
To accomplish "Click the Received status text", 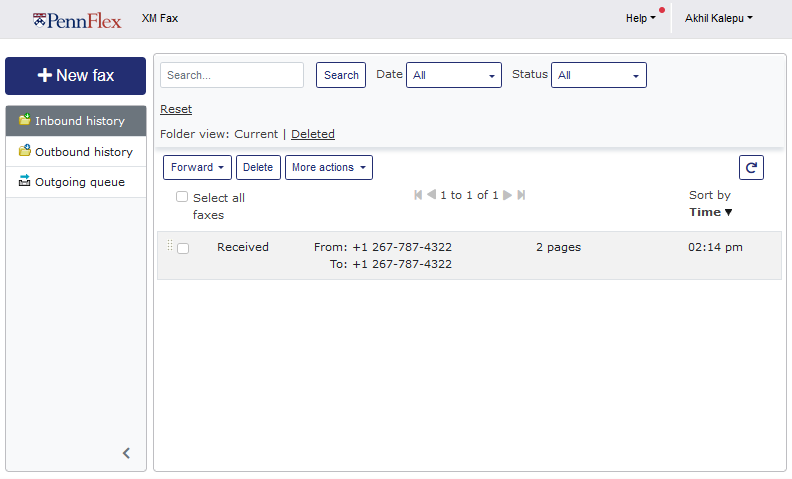I will 243,247.
